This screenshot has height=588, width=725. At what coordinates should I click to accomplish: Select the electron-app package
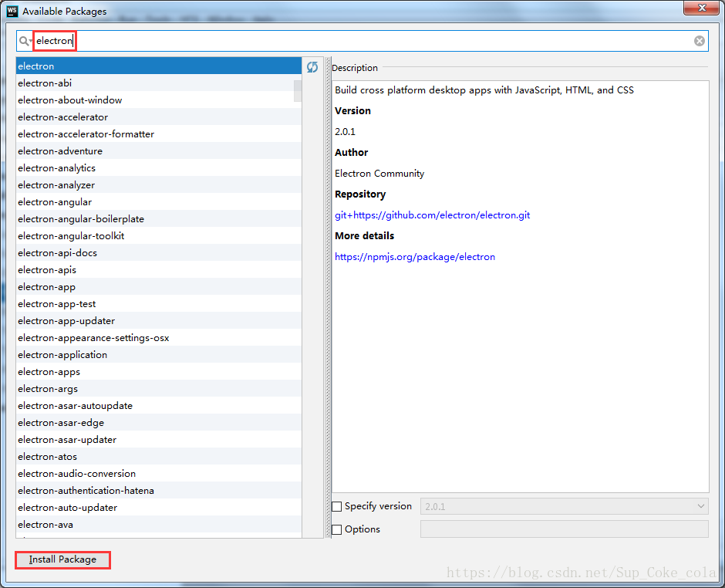[x=159, y=287]
